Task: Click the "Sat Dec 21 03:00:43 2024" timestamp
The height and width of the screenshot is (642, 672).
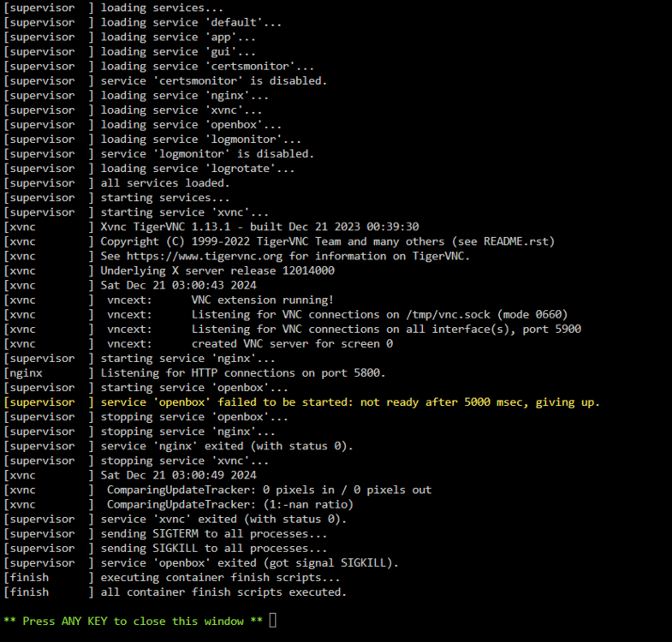Action: (178, 285)
